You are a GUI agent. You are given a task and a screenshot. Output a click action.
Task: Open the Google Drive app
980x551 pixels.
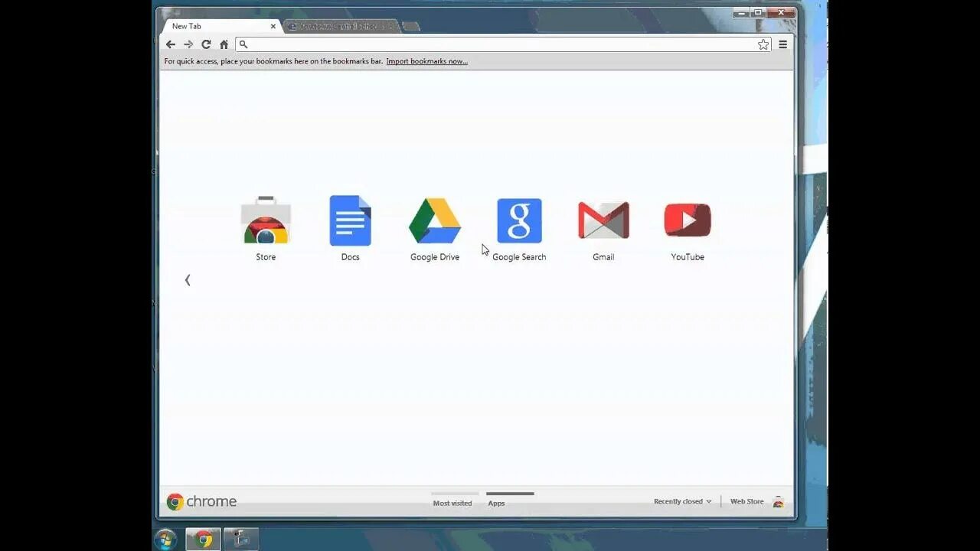(435, 220)
